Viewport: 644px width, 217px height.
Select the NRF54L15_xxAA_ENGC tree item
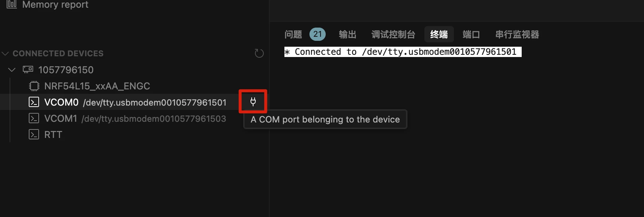[97, 86]
